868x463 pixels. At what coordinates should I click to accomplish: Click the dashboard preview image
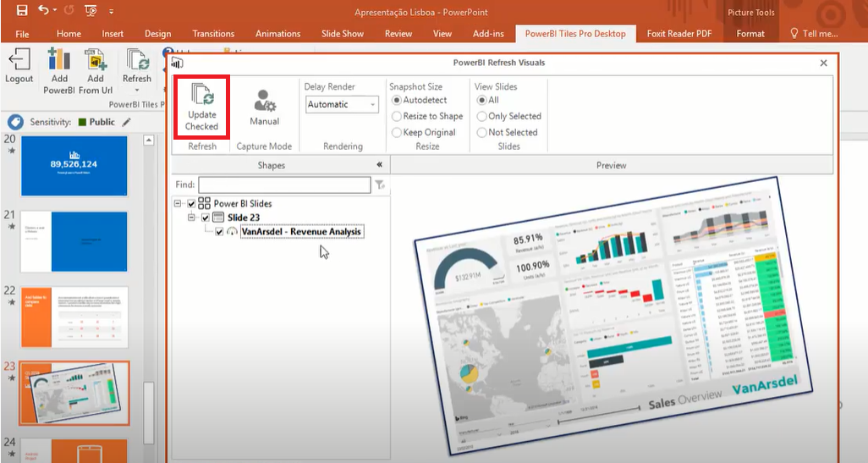(613, 315)
